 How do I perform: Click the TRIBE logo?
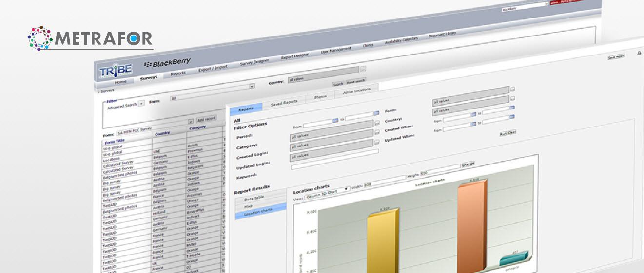pyautogui.click(x=116, y=71)
